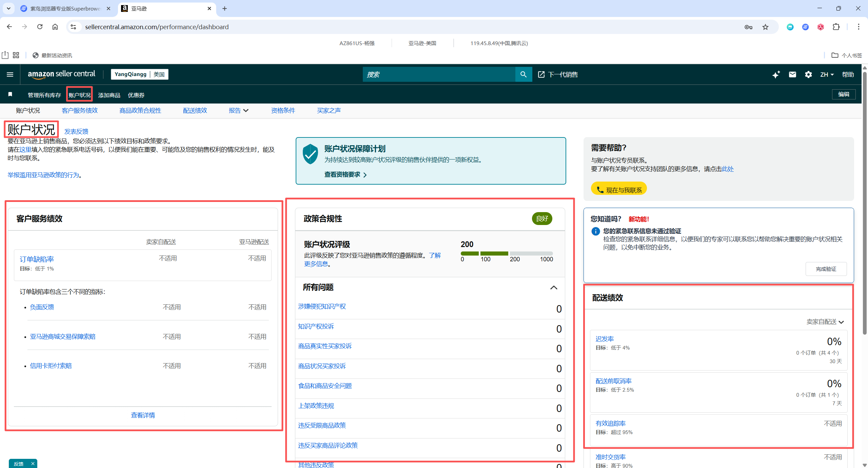This screenshot has height=468, width=868.
Task: Expand the 报告 reports dropdown
Action: [x=238, y=110]
